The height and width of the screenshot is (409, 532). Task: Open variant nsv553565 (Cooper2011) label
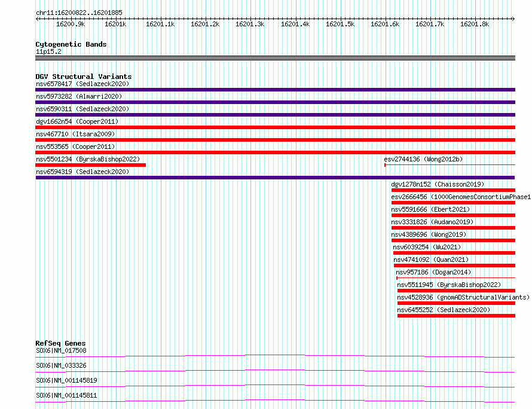pos(75,146)
